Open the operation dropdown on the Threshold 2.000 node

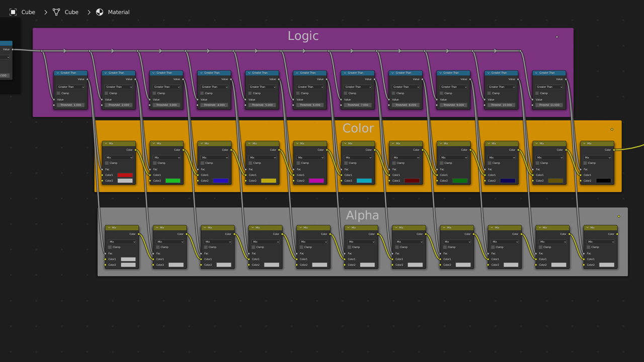pos(118,86)
